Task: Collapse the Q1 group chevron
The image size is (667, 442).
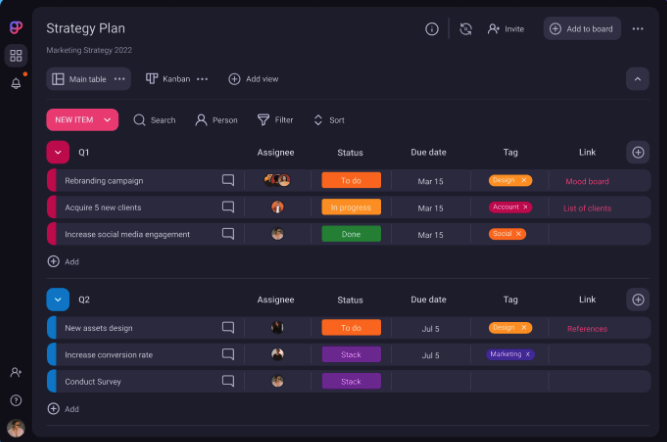Action: pos(58,152)
